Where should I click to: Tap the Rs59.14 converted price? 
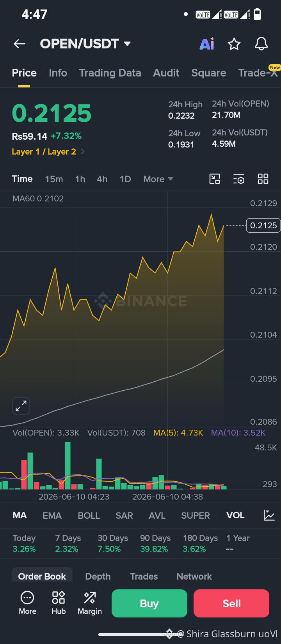pyautogui.click(x=30, y=136)
